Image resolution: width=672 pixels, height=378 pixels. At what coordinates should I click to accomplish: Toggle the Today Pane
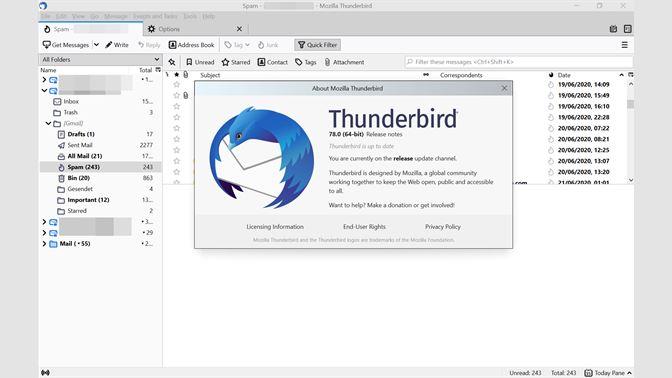(x=608, y=373)
